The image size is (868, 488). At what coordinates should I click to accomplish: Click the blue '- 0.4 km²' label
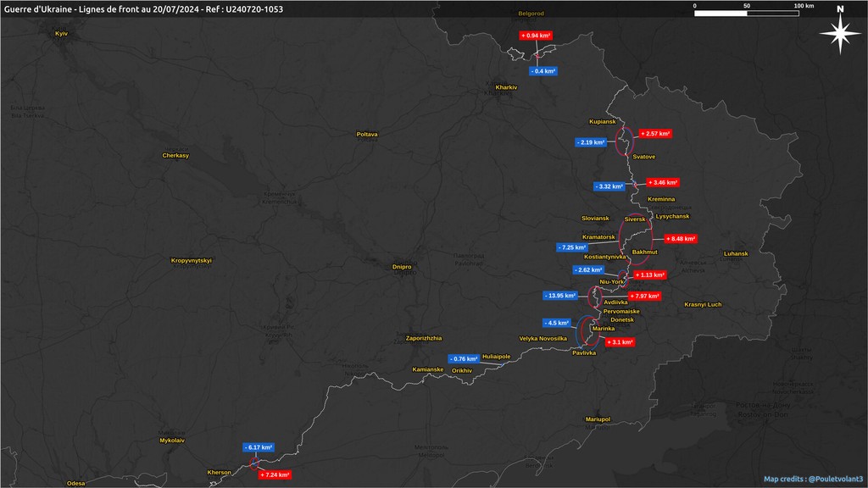click(x=542, y=71)
